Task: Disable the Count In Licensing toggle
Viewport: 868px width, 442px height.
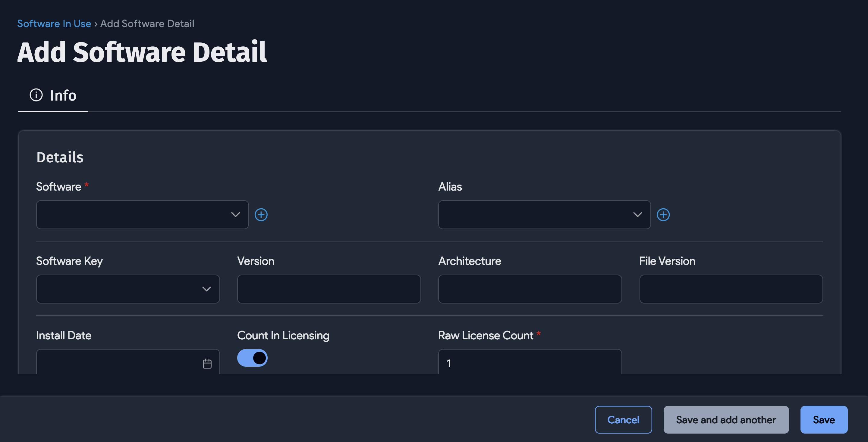Action: (252, 358)
